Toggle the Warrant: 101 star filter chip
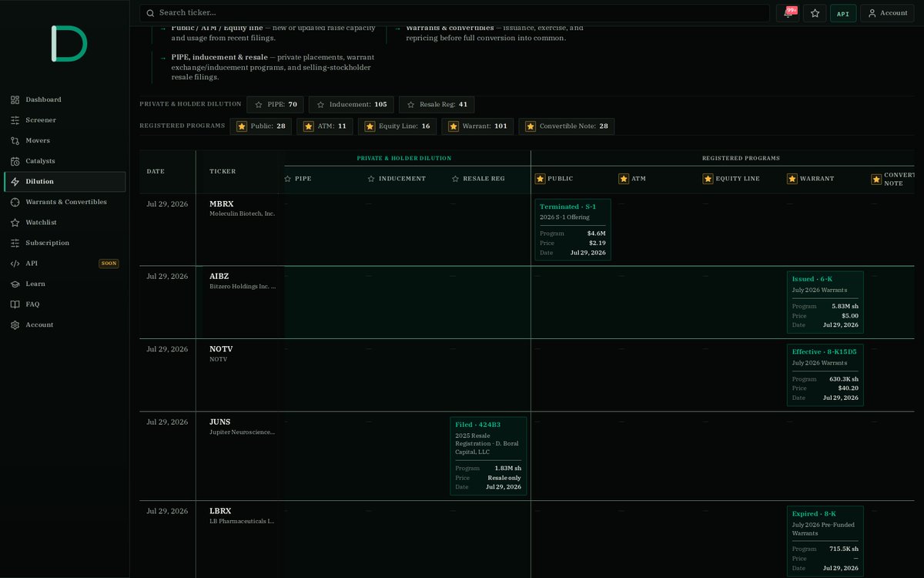Screen dimensions: 924x578 click(477, 126)
